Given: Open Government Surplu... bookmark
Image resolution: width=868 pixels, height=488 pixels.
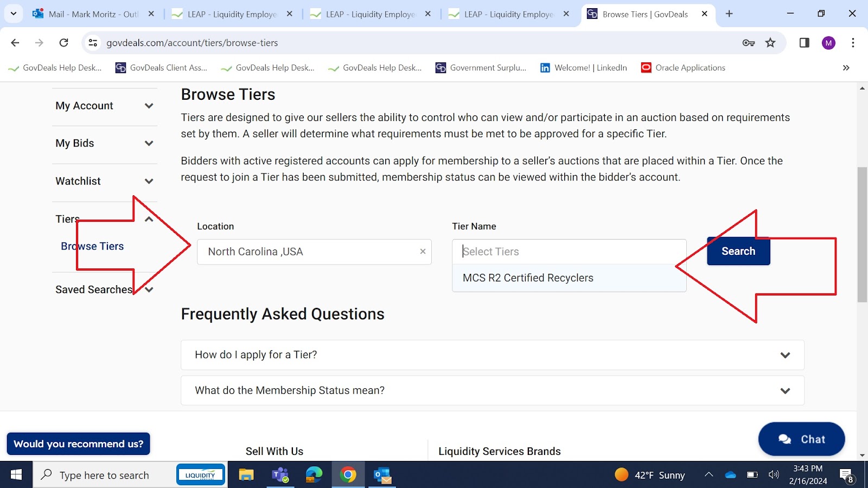Looking at the screenshot, I should pos(481,68).
